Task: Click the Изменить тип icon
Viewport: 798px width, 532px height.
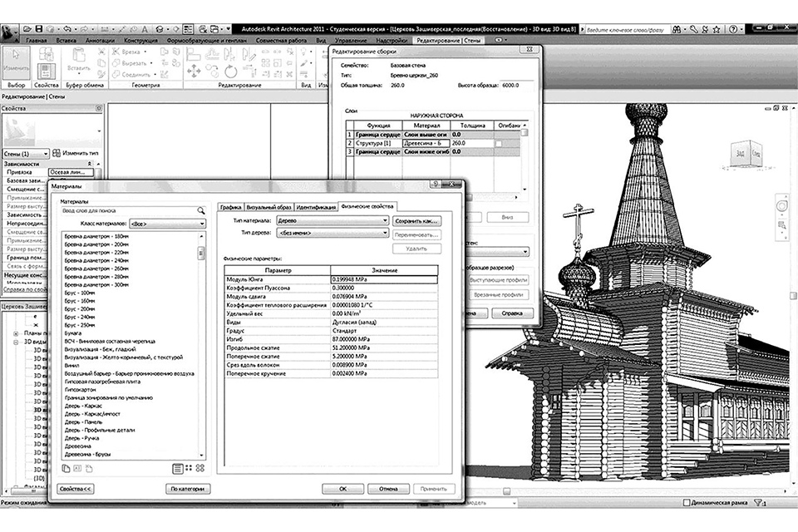Action: point(58,154)
